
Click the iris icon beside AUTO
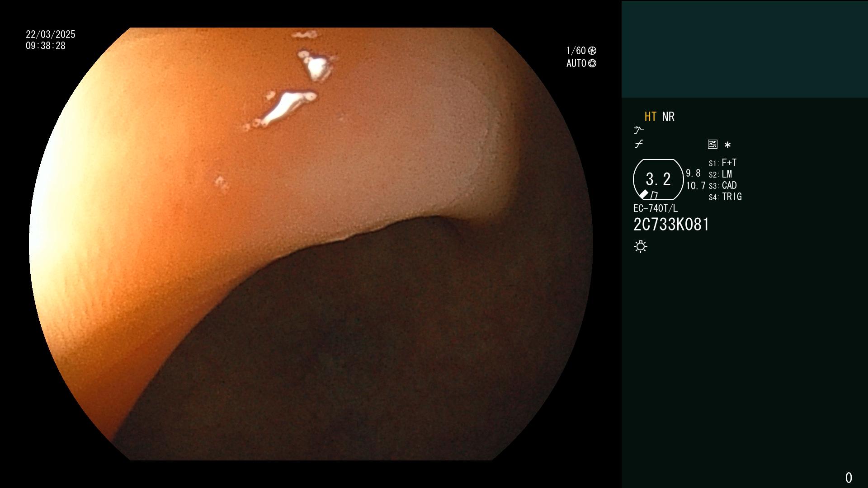592,63
